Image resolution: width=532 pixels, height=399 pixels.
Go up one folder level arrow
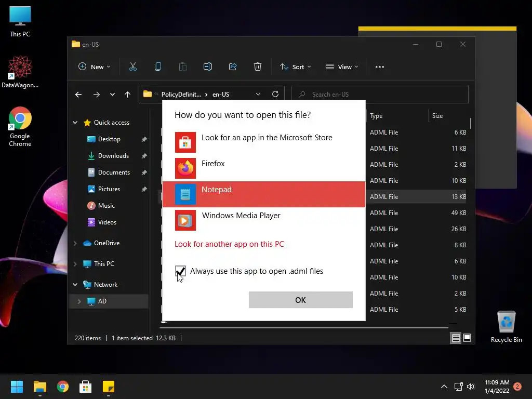(x=127, y=95)
